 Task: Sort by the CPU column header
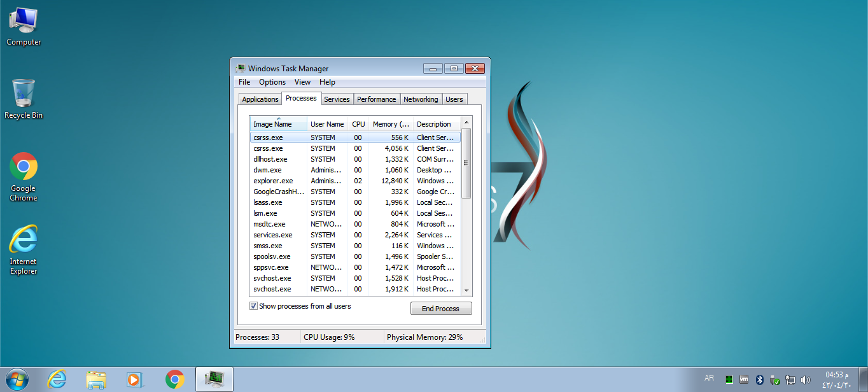click(x=358, y=124)
